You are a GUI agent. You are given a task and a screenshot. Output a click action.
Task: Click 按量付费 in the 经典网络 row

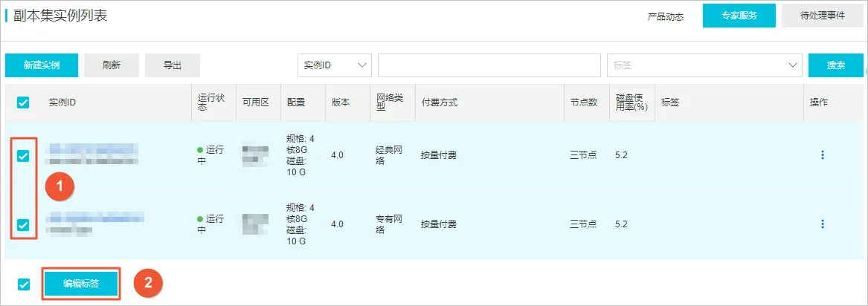coord(439,155)
